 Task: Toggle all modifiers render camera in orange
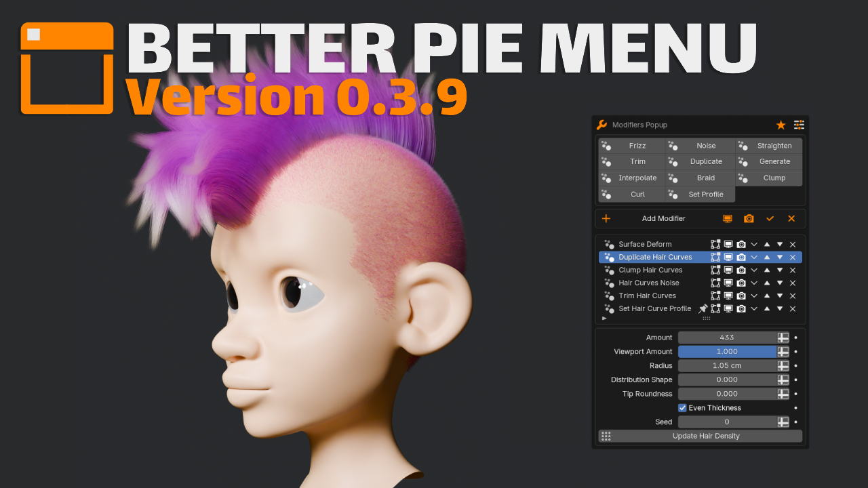(749, 218)
